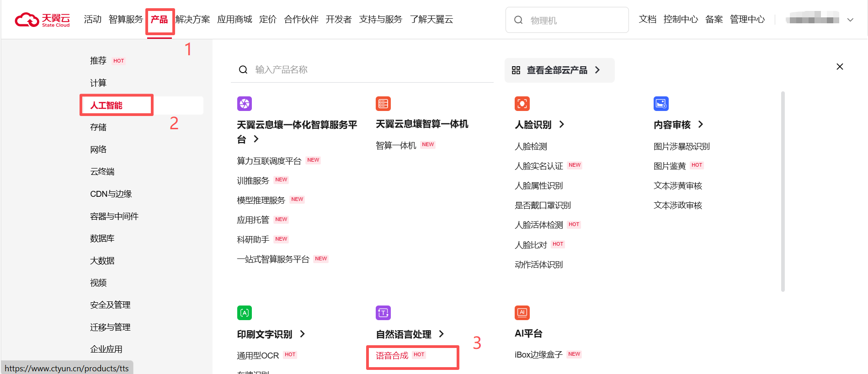Expand 印刷文字识别 category chevron
The width and height of the screenshot is (868, 374).
[x=303, y=334]
